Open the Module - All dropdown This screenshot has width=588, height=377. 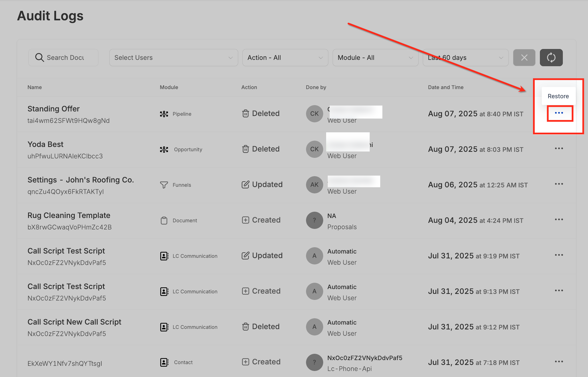(x=375, y=58)
